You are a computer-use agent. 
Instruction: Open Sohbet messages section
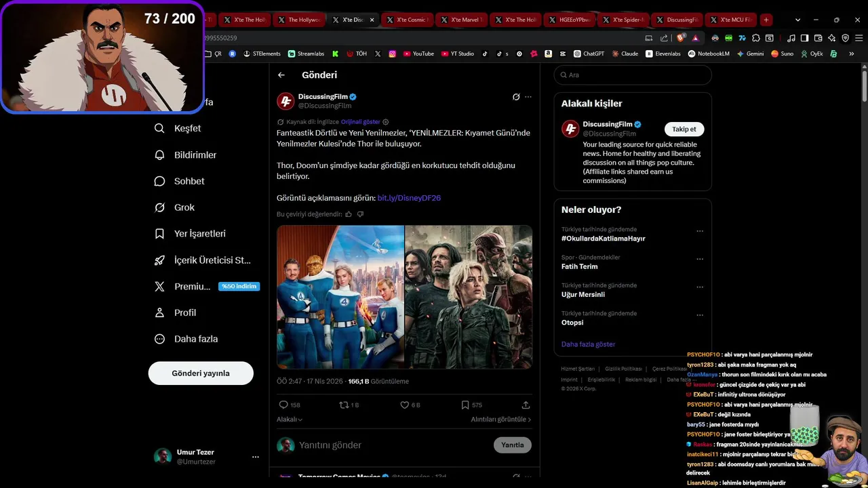point(180,181)
